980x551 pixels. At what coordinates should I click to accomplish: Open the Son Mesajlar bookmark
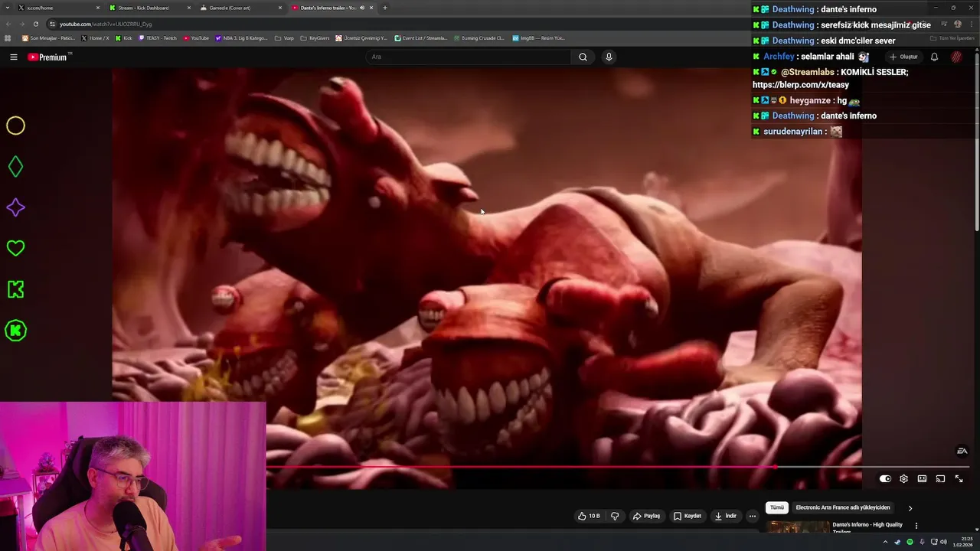(49, 37)
